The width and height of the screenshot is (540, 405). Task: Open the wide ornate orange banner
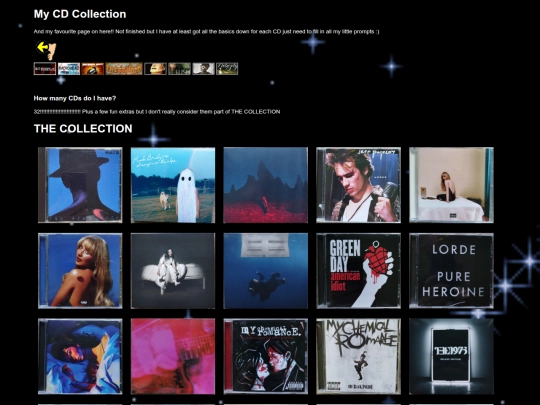(x=124, y=69)
